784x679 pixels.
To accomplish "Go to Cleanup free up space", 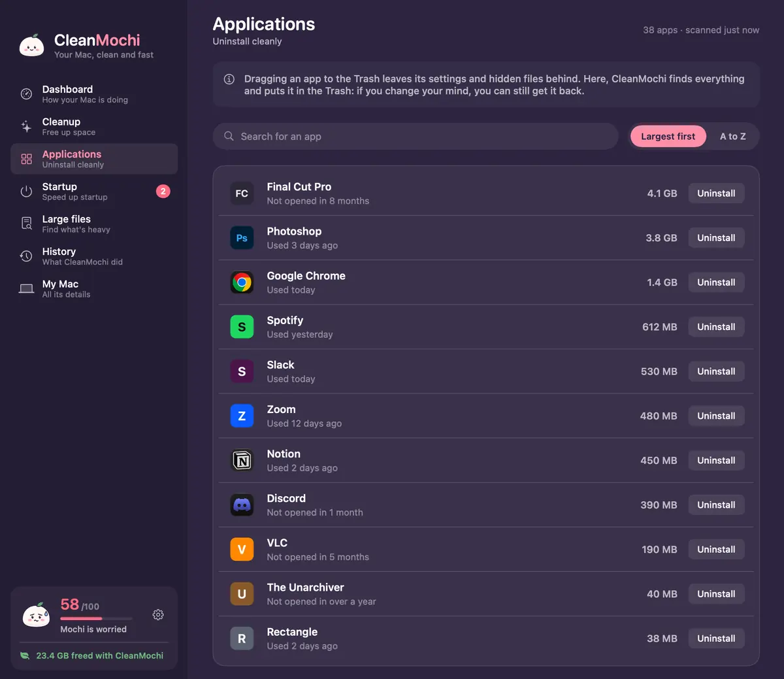I will (94, 127).
